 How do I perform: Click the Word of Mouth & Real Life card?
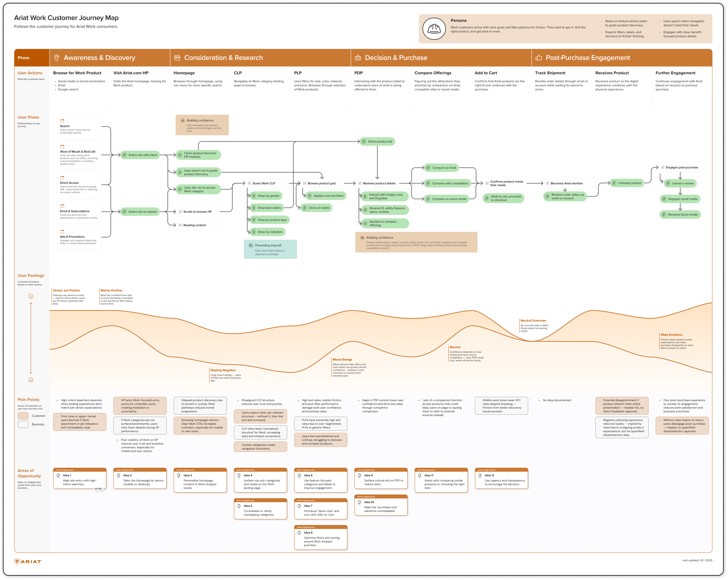pos(79,155)
